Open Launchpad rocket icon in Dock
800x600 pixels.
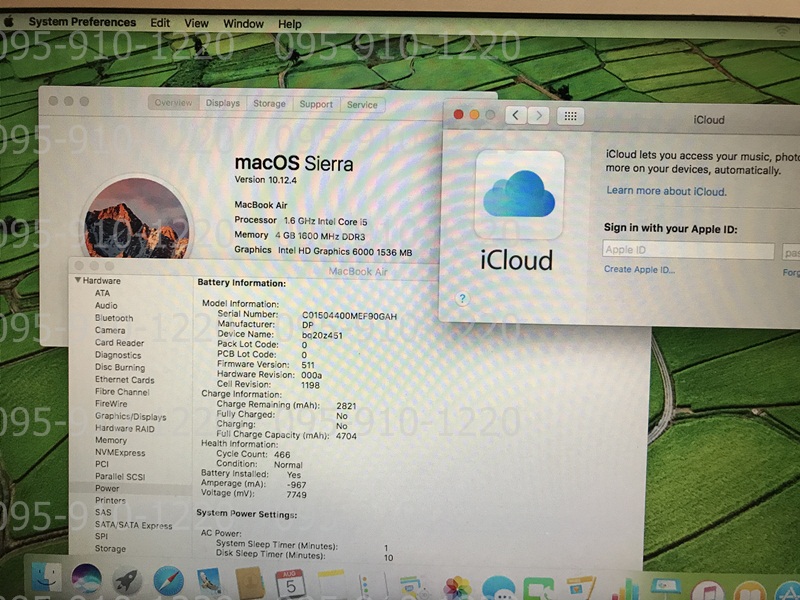pyautogui.click(x=127, y=581)
